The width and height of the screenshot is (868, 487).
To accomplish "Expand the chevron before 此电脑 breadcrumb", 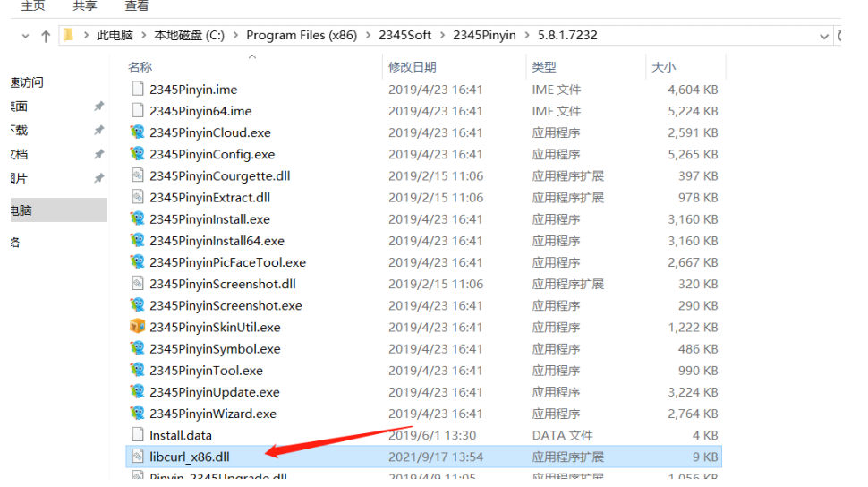I will point(86,36).
